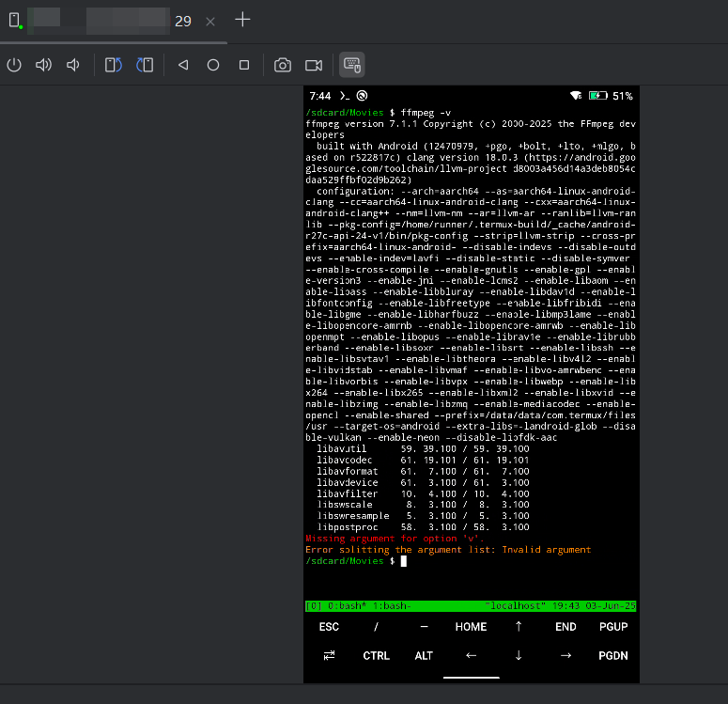Tap the tab swap arrows key

coord(329,656)
